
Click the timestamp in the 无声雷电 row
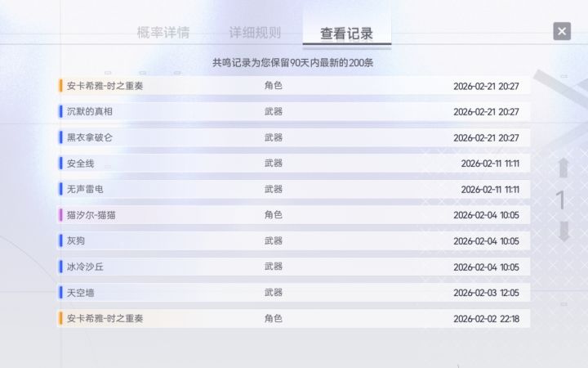[490, 190]
